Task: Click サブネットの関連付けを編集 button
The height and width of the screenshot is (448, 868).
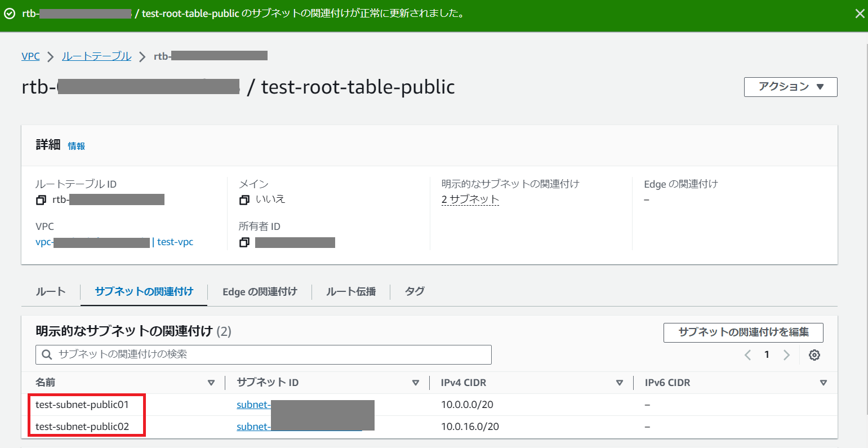Action: tap(743, 332)
